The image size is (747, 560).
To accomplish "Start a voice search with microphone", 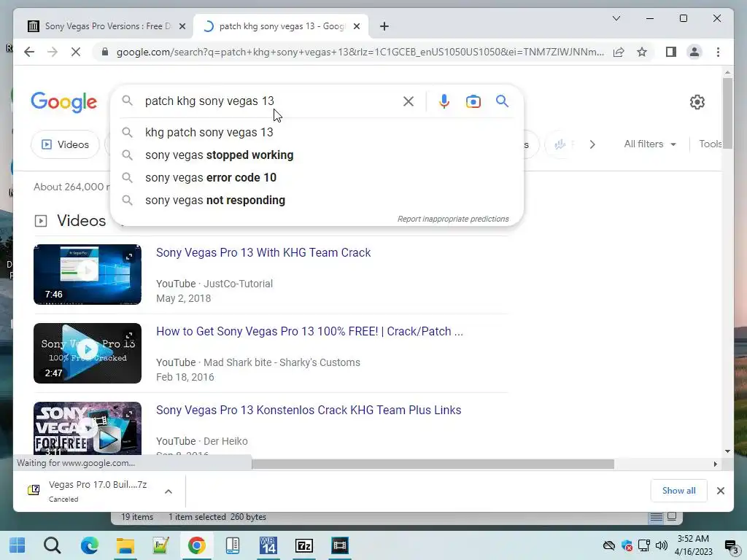I will [444, 101].
